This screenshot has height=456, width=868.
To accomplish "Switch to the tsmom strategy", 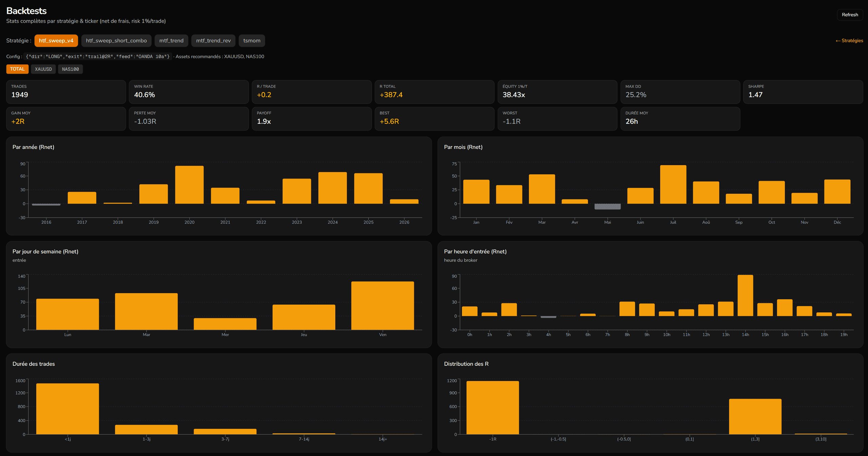I will (x=252, y=41).
